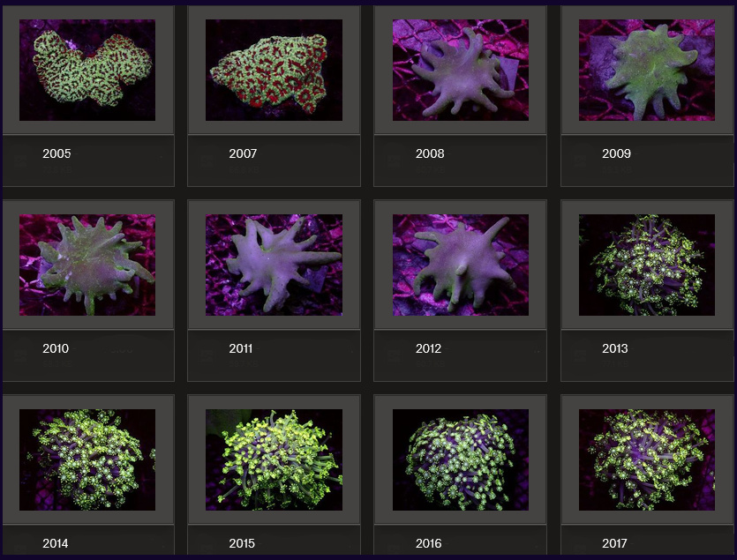Open the 2009 green leather coral thumbnail
Viewport: 737px width, 560px height.
point(647,70)
